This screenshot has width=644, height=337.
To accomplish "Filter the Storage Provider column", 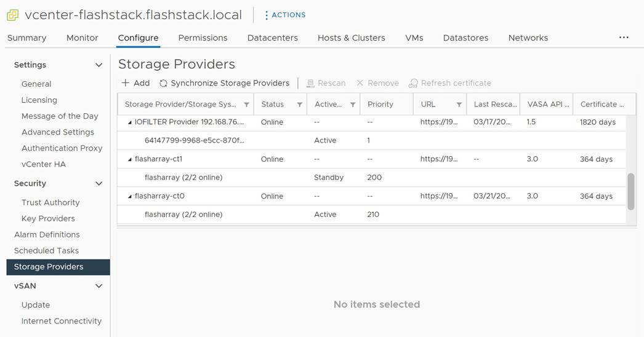I will tap(246, 105).
